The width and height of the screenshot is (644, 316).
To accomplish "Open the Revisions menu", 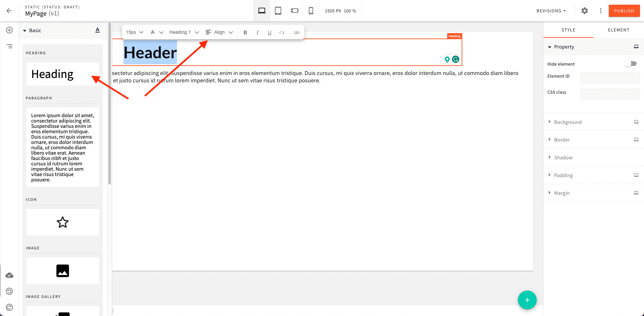I will (x=551, y=11).
